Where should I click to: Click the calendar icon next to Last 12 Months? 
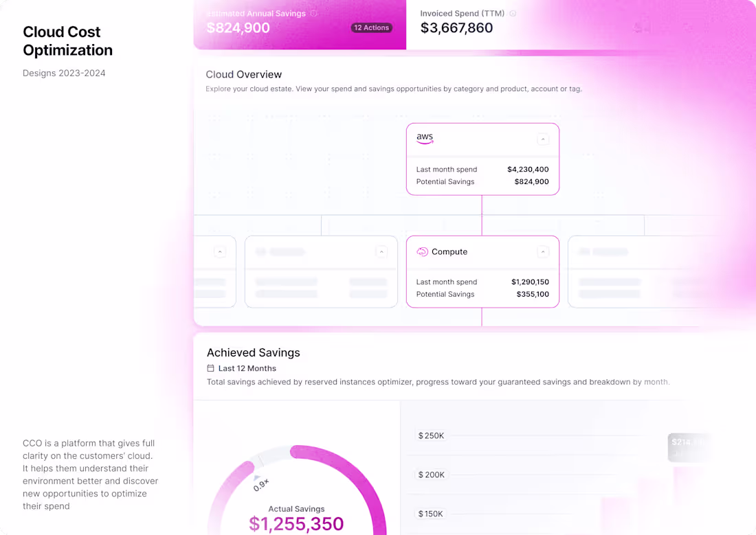[210, 368]
